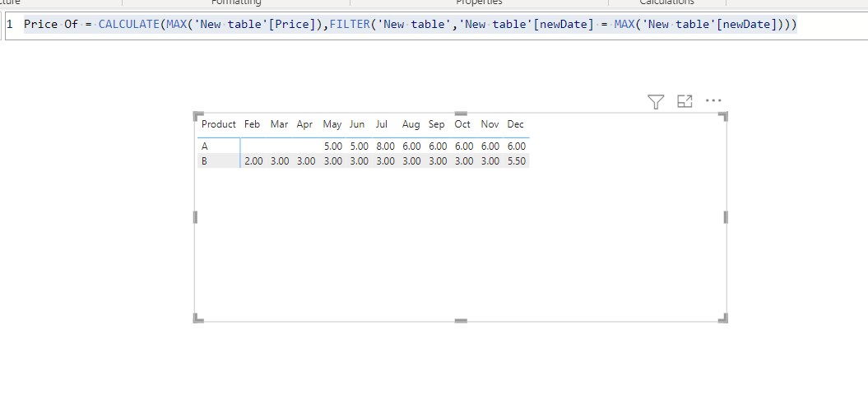
Task: Click Product A's Oct value 6.00
Action: pyautogui.click(x=464, y=146)
